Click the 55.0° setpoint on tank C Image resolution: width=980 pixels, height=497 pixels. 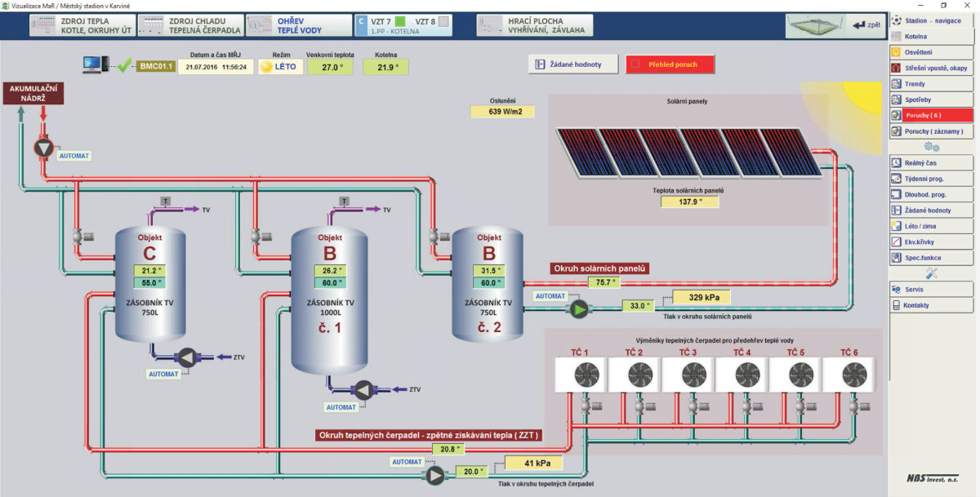149,283
